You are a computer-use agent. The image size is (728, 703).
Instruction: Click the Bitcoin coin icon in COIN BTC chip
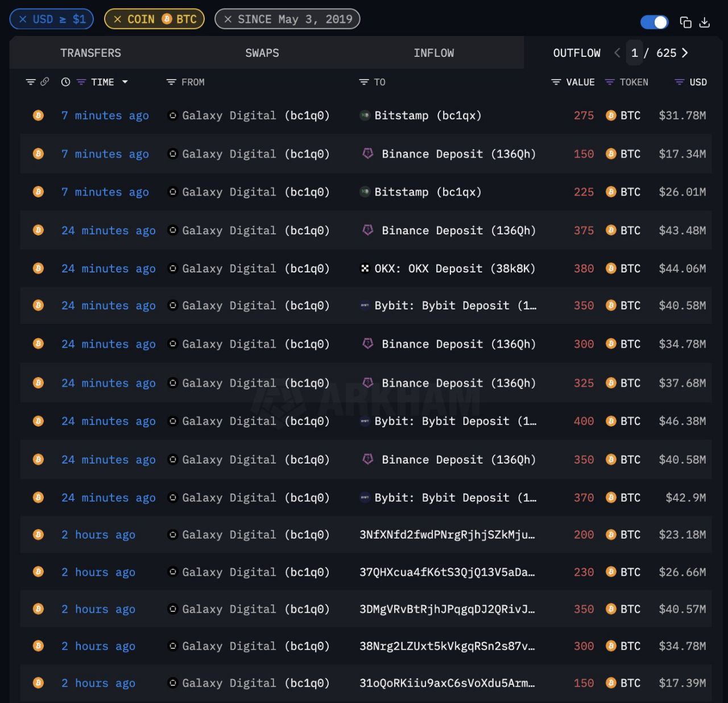(x=167, y=19)
